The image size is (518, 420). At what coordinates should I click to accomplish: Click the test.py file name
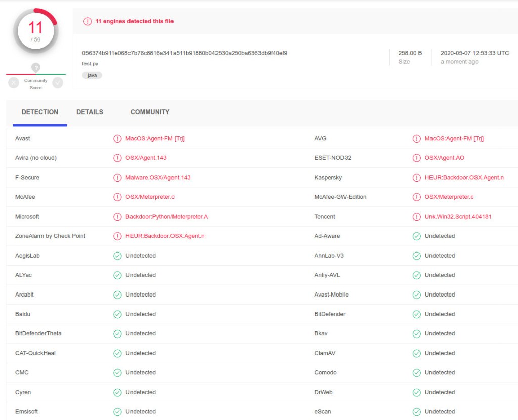(x=90, y=64)
